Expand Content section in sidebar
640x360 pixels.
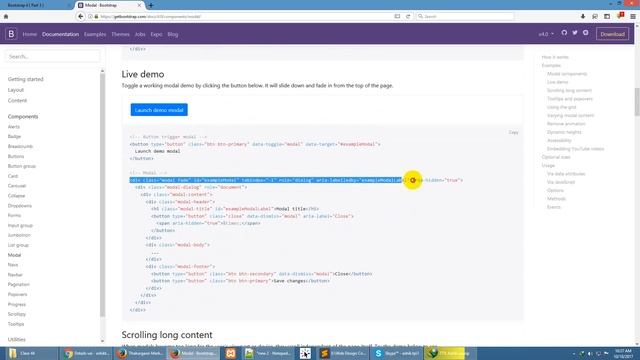pyautogui.click(x=17, y=100)
